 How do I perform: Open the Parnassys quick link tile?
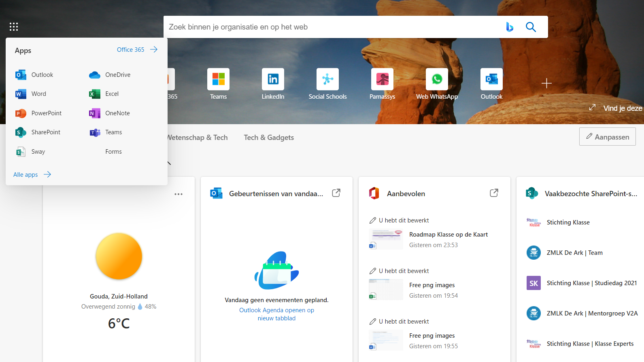382,84
